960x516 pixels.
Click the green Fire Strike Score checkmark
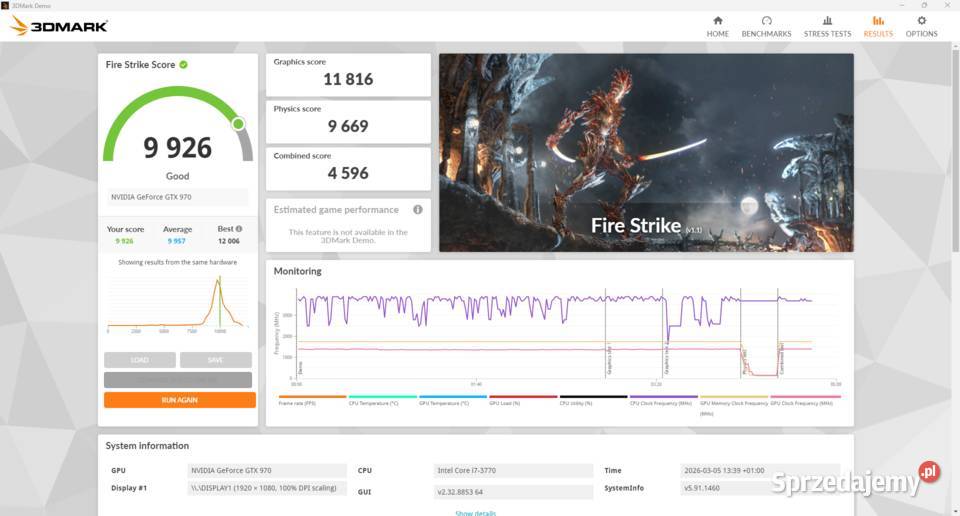(184, 65)
